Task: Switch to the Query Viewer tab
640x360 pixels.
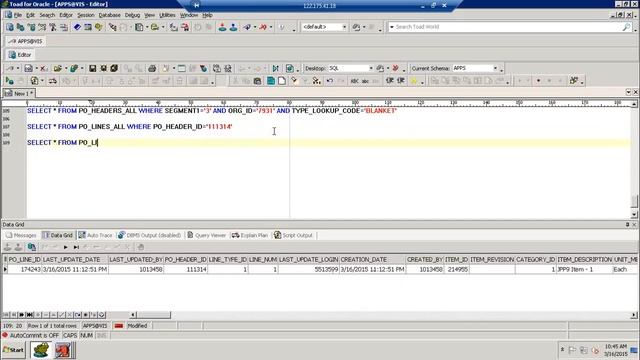Action: tap(207, 235)
